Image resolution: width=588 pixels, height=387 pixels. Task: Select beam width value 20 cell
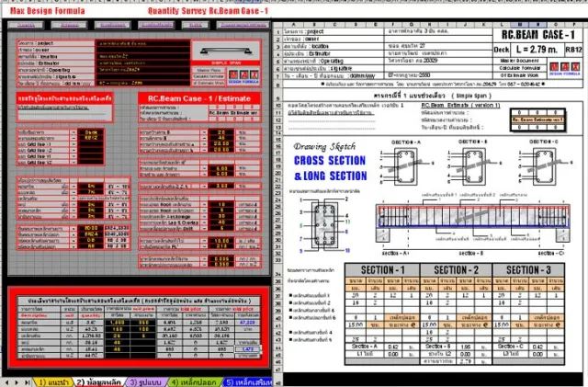(221, 132)
